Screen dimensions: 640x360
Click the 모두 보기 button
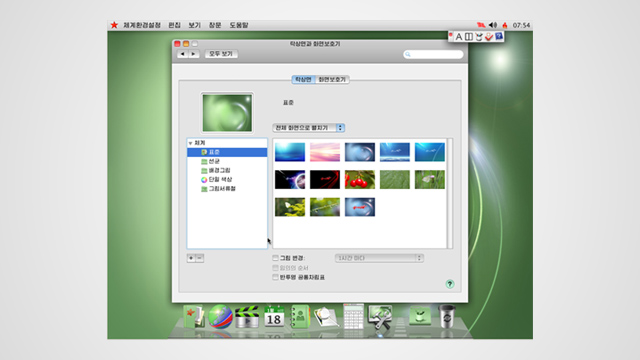click(221, 54)
